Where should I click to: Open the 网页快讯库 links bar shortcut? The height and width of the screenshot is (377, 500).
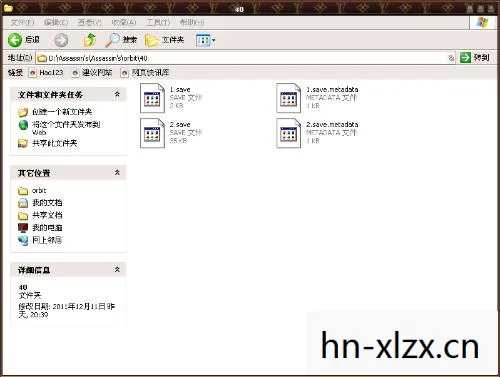(x=145, y=72)
